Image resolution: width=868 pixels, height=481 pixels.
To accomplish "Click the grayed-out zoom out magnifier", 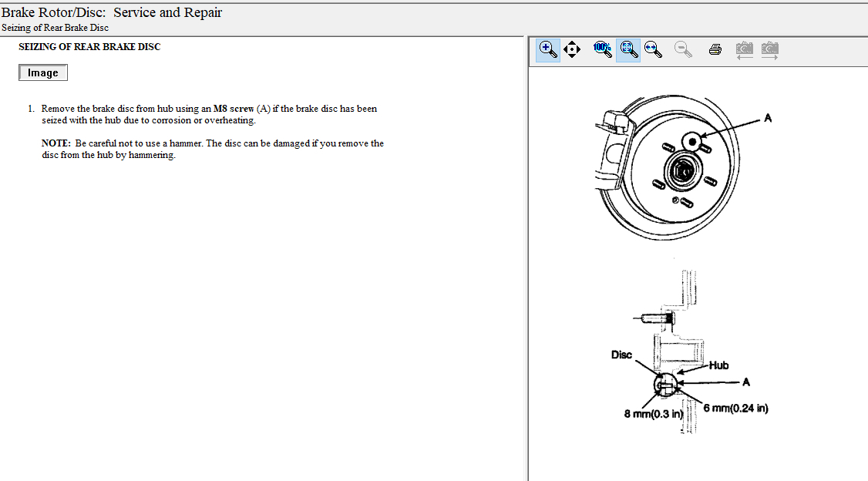I will coord(682,50).
